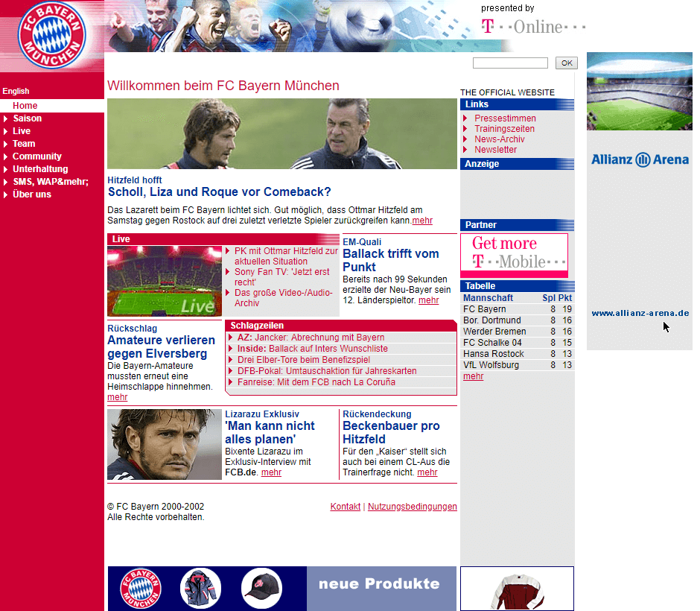Open DFB-Pokal: Umtauschaktion für Jahreskarten
The height and width of the screenshot is (611, 700).
click(x=327, y=371)
